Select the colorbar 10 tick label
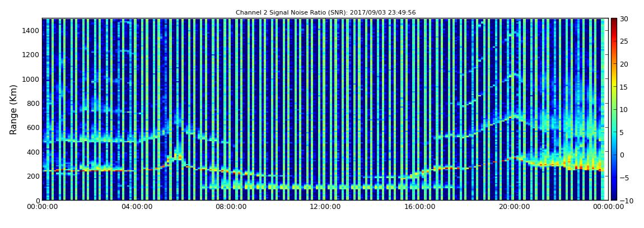Viewport: 644px width, 228px height. 624,109
